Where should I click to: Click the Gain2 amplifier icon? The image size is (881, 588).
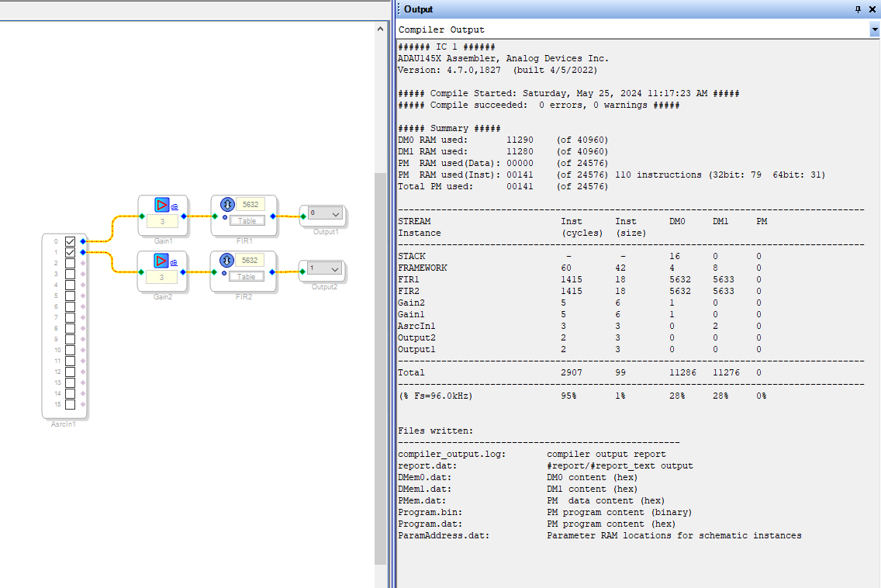[161, 261]
